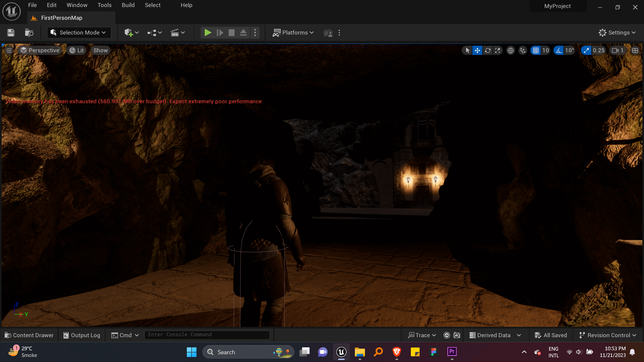Toggle grid location snapping
Image resolution: width=644 pixels, height=362 pixels.
pos(536,50)
